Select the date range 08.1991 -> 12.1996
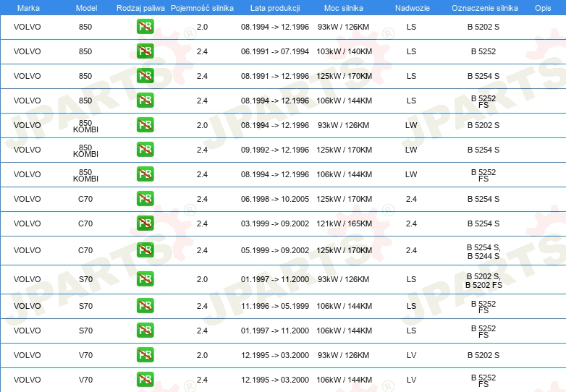 tap(275, 76)
